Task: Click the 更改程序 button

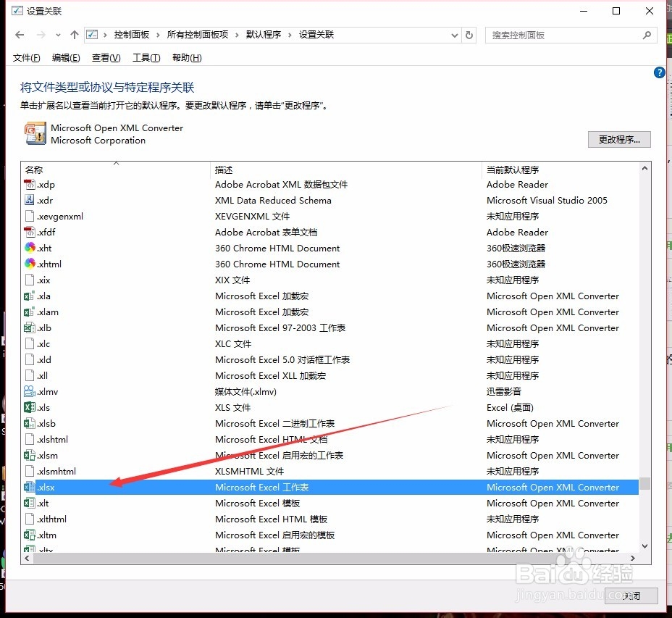Action: (619, 139)
